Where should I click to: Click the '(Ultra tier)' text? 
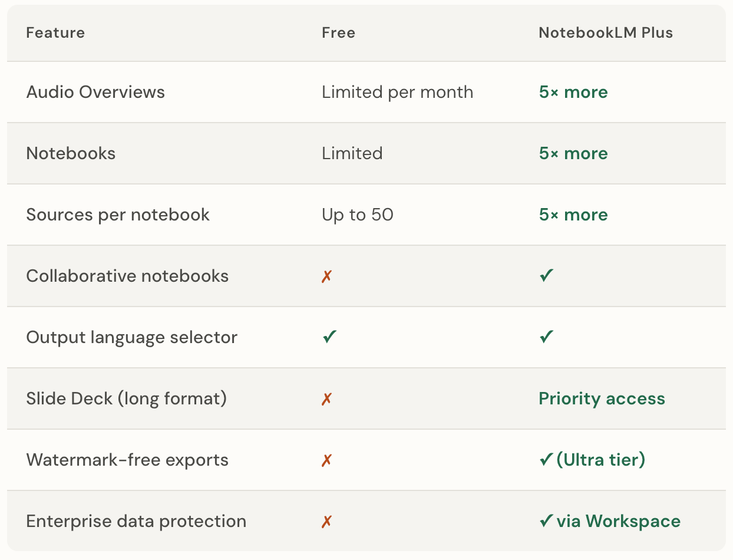click(x=600, y=460)
